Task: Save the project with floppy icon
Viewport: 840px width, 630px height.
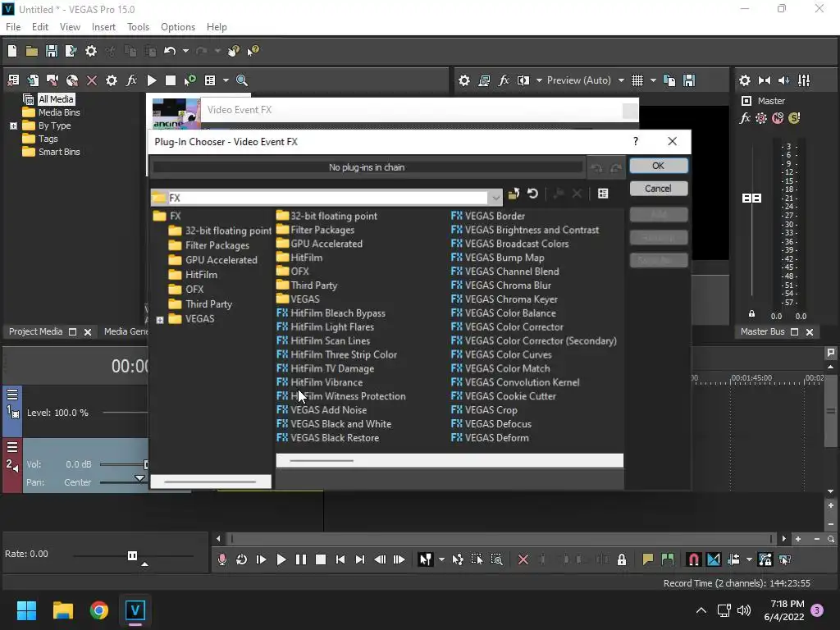Action: 52,51
